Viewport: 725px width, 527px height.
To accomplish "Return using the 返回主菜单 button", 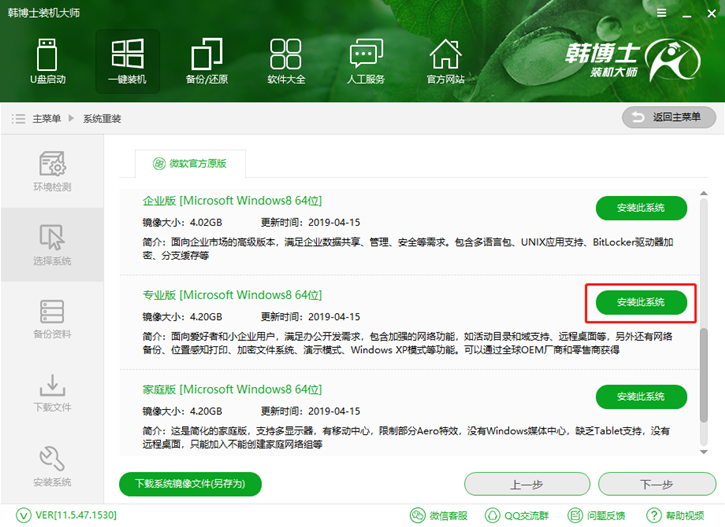I will point(667,118).
